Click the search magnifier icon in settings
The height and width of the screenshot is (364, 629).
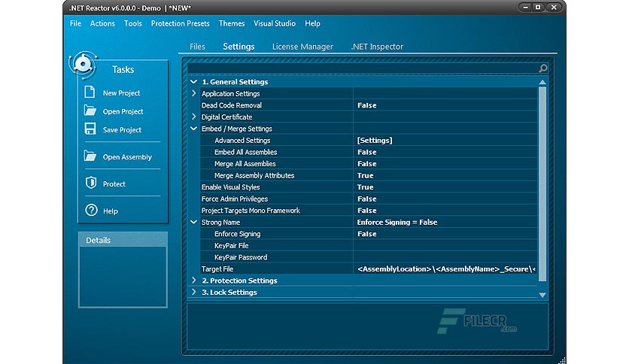tap(542, 68)
